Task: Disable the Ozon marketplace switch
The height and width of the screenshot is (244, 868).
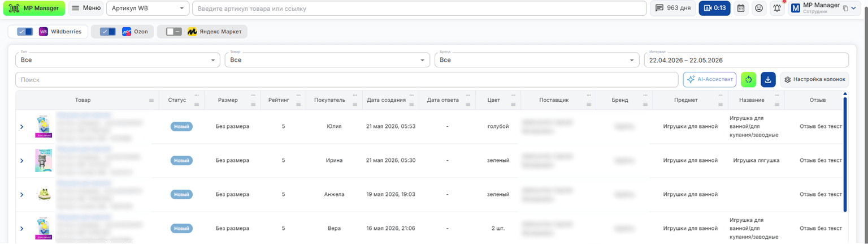Action: pyautogui.click(x=108, y=32)
